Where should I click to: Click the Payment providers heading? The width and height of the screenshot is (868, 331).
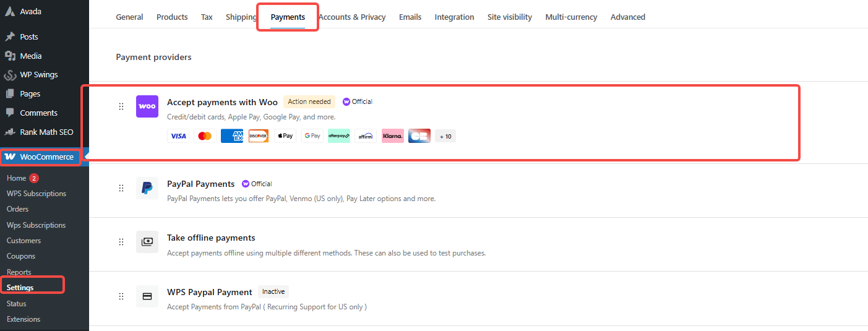tap(153, 57)
